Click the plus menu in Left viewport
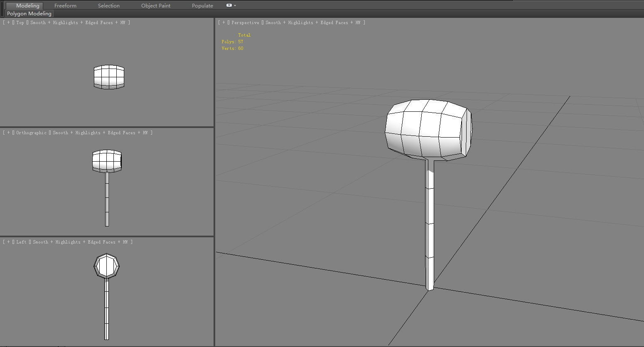The image size is (644, 347). tap(8, 242)
